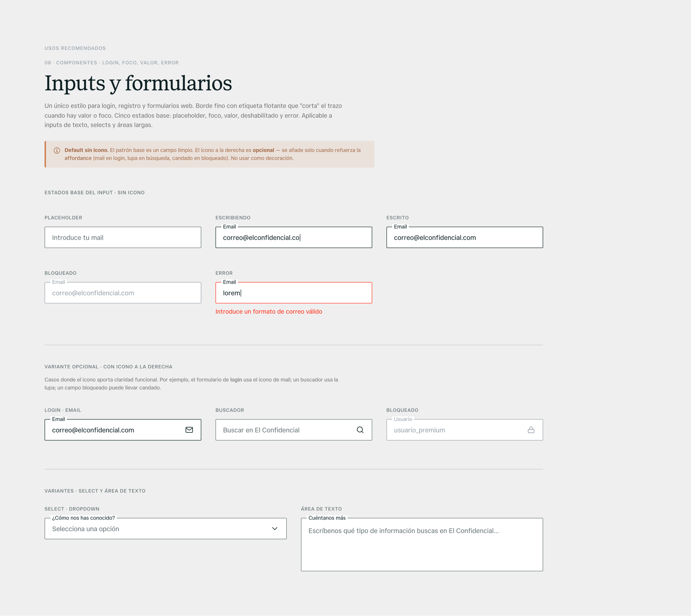Click the 'Cuéntanos más' text area
The width and height of the screenshot is (691, 616).
tap(422, 545)
